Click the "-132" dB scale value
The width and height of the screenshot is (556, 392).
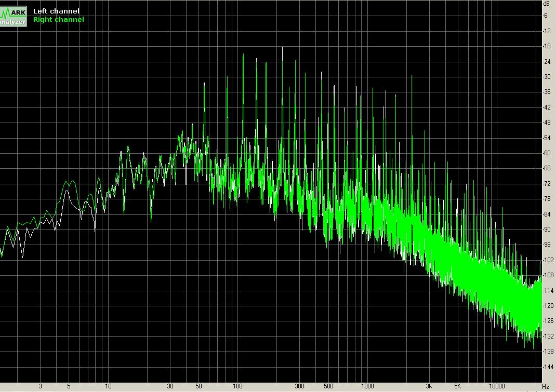coord(548,336)
